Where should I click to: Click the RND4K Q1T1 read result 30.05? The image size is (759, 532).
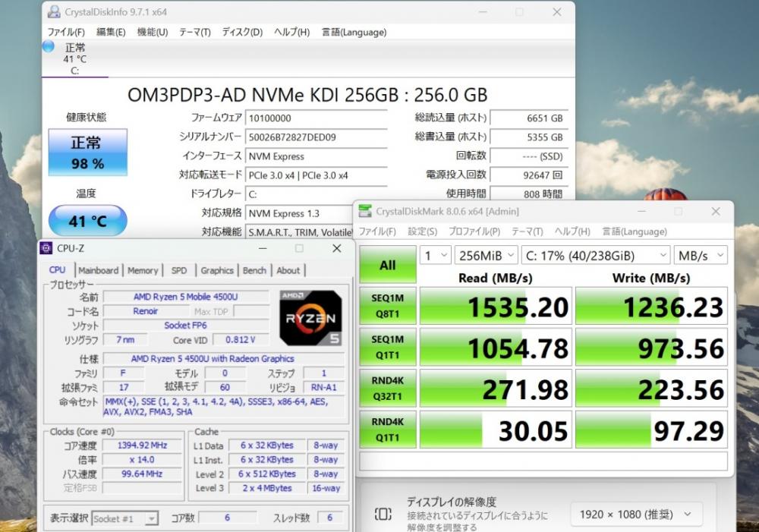(496, 430)
